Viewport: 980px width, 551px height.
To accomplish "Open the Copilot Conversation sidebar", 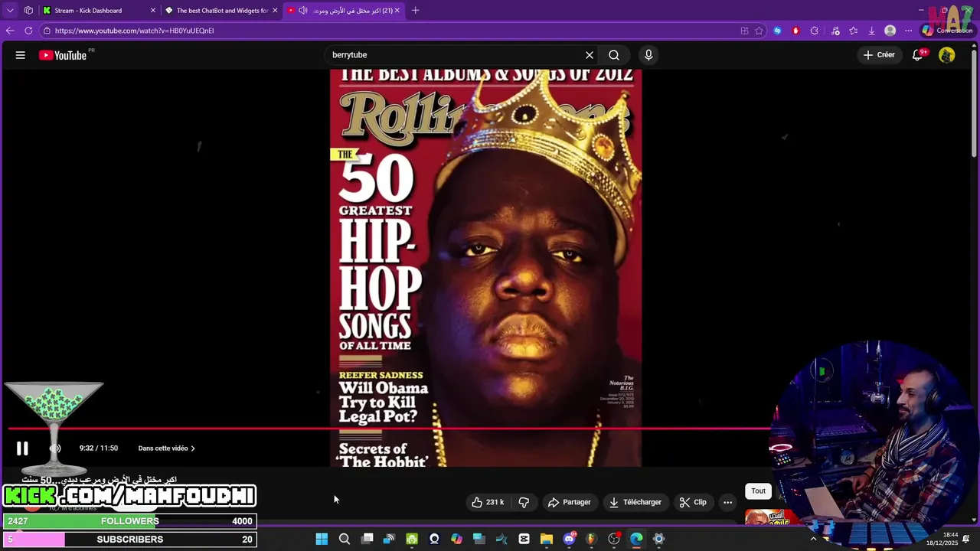I will click(x=947, y=31).
